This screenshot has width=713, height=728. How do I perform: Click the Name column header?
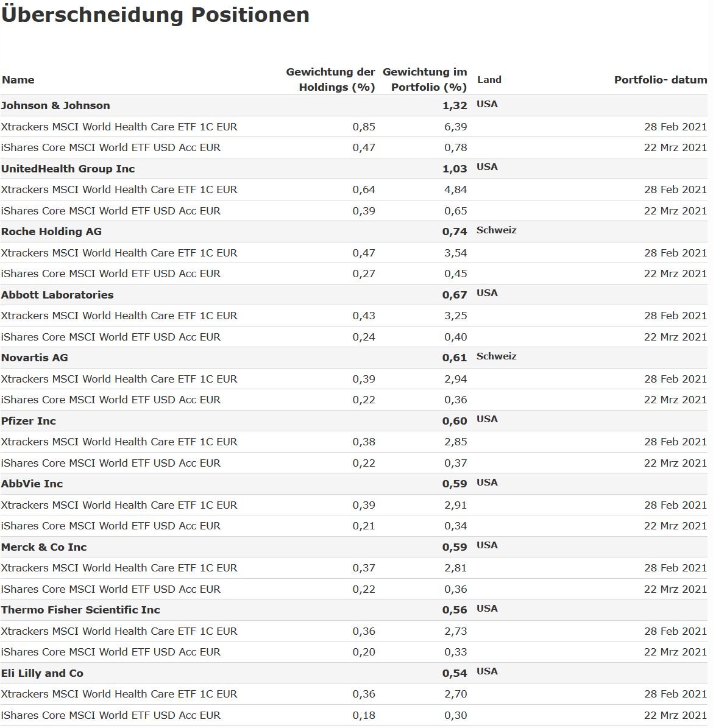[x=18, y=80]
